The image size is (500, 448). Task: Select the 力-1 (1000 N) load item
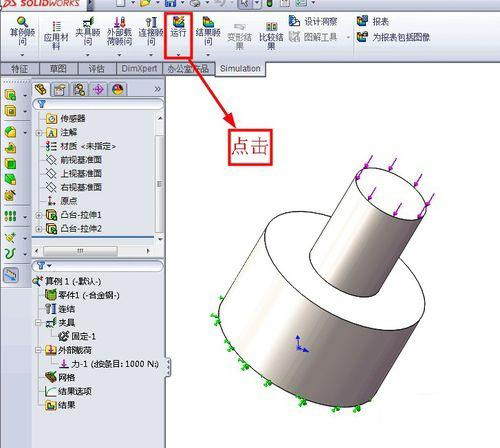tap(109, 364)
